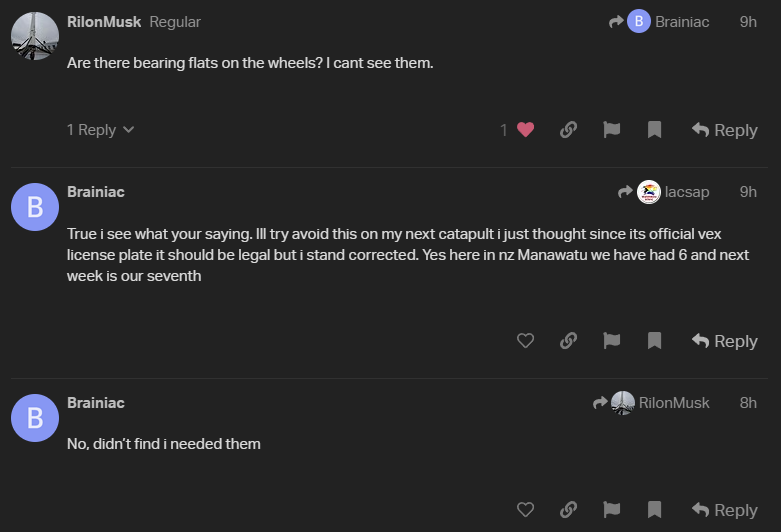Expand the 1 Reply dropdown
Image resolution: width=781 pixels, height=532 pixels.
pos(100,130)
